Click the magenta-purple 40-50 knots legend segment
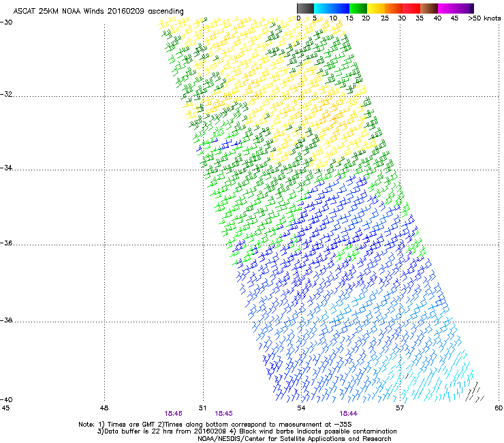 [456, 8]
